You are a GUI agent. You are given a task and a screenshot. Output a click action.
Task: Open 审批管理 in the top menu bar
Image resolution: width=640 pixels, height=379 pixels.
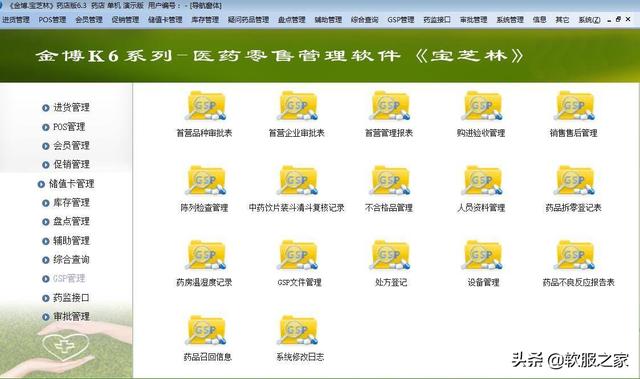473,20
